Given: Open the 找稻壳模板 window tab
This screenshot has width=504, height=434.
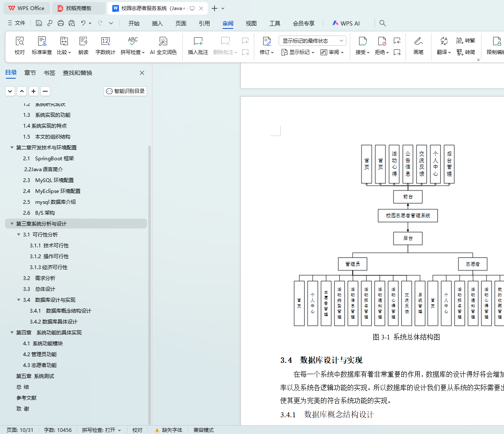Looking at the screenshot, I should 79,8.
